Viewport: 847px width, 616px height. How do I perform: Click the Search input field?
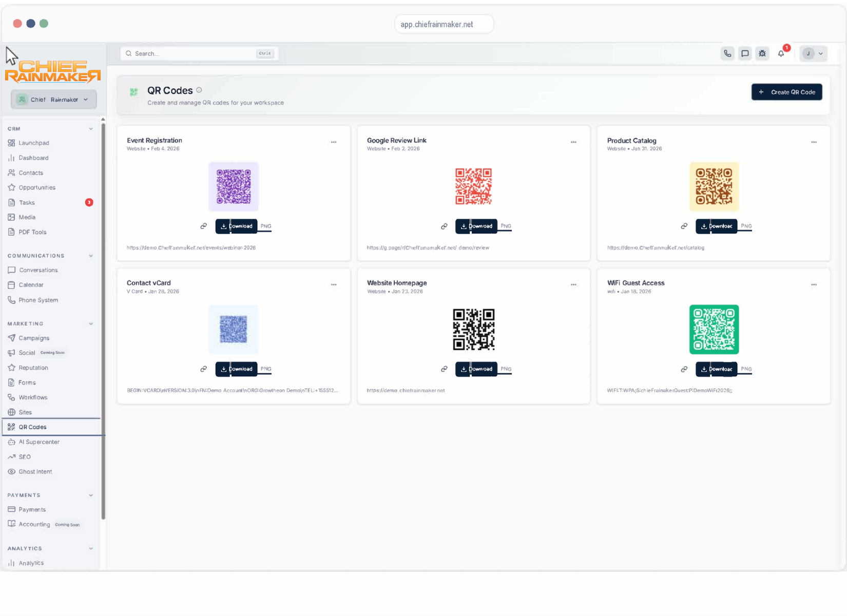200,53
